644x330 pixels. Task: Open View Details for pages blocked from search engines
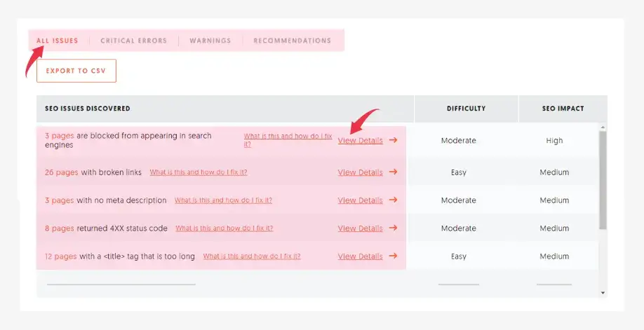coord(360,140)
